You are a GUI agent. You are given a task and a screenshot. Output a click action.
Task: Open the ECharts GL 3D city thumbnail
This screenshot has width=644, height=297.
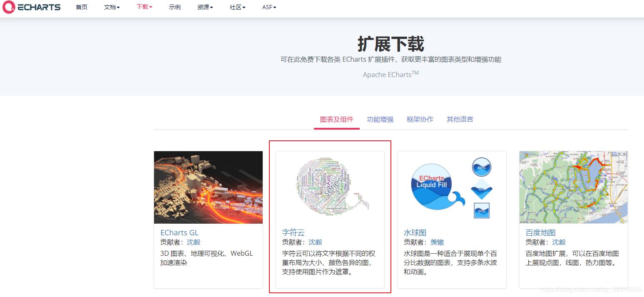pos(208,187)
